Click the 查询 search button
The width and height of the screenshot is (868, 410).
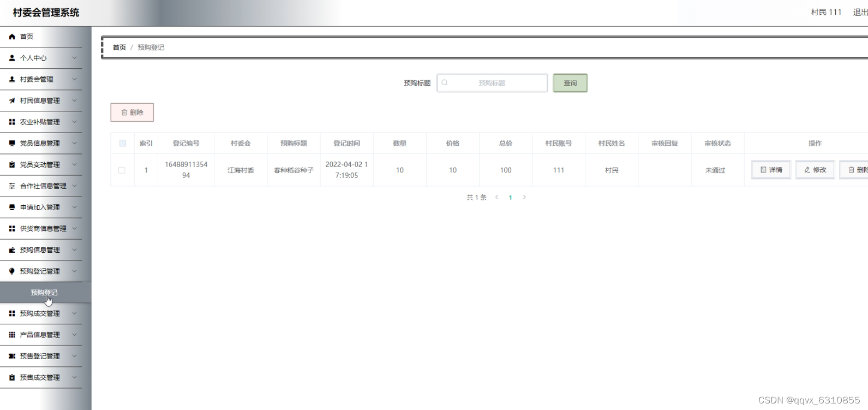click(x=570, y=83)
